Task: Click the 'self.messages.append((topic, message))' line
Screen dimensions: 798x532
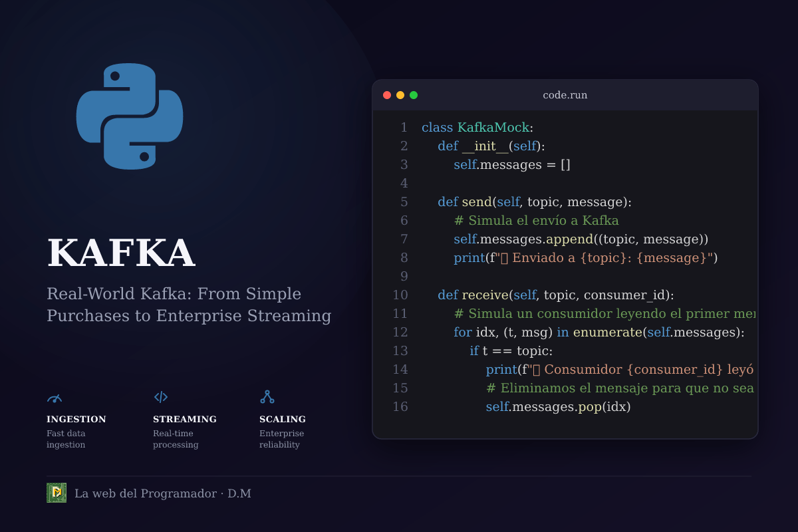Action: (x=581, y=239)
